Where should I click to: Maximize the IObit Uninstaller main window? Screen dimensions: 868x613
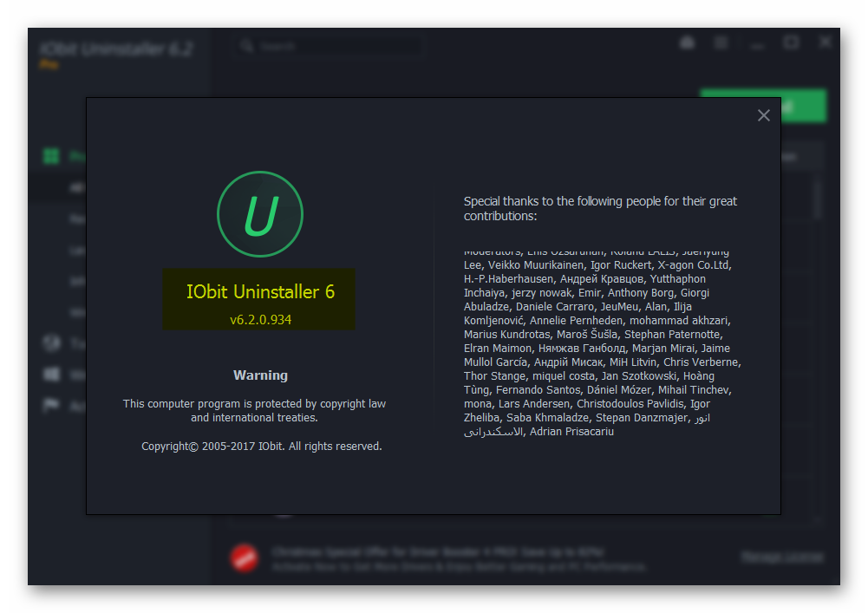coord(791,42)
